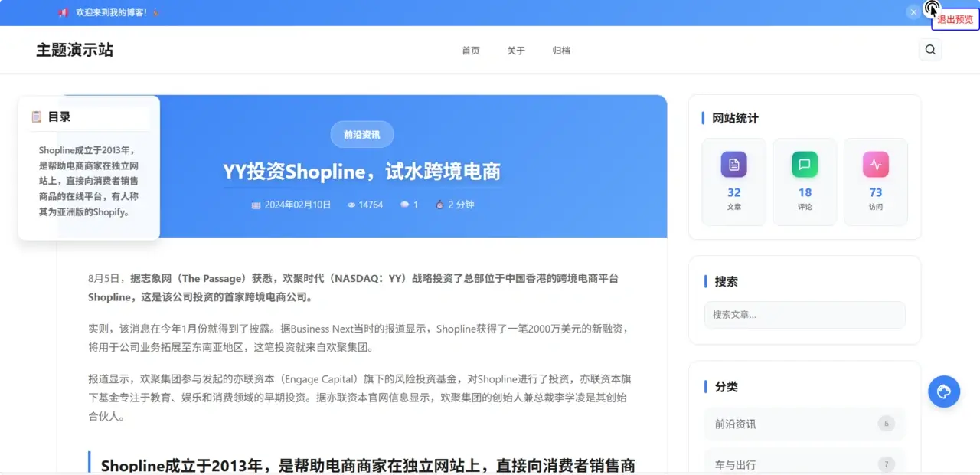This screenshot has width=980, height=475.
Task: Click the 主题演示站 site title
Action: click(x=74, y=49)
